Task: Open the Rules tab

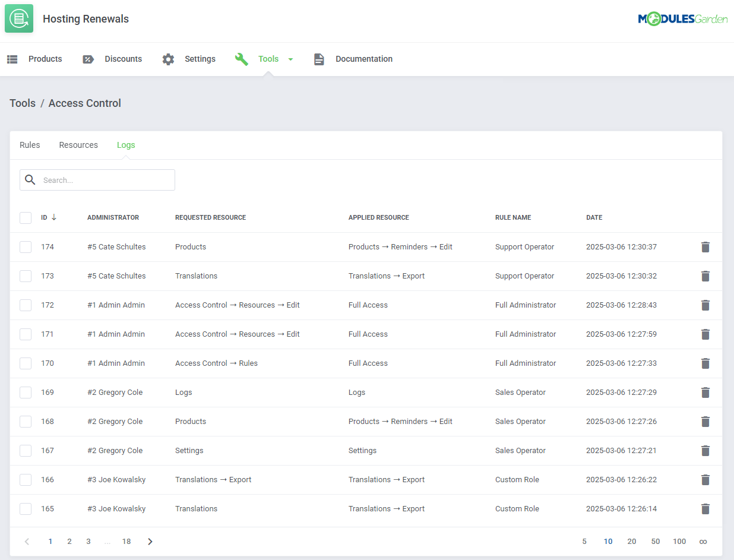Action: [30, 144]
